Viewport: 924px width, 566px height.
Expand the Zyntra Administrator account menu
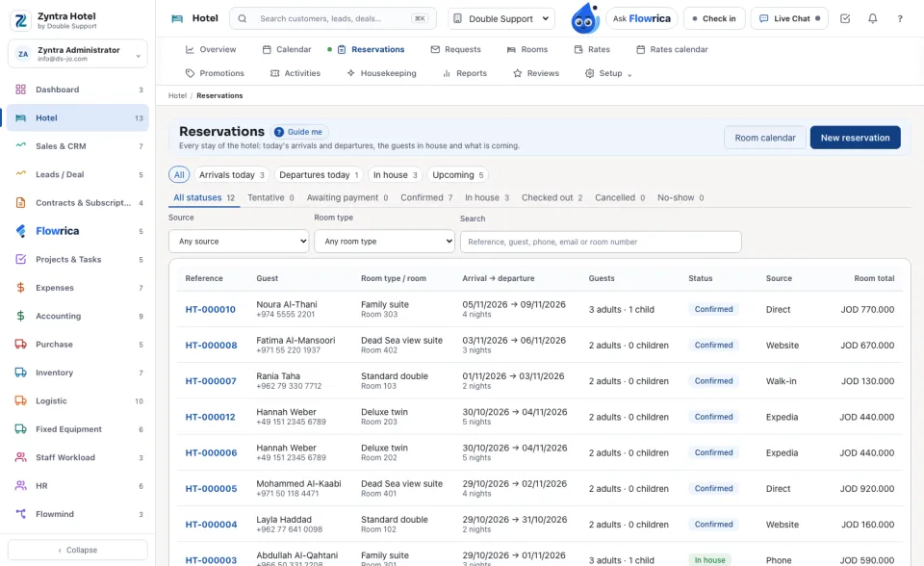78,54
